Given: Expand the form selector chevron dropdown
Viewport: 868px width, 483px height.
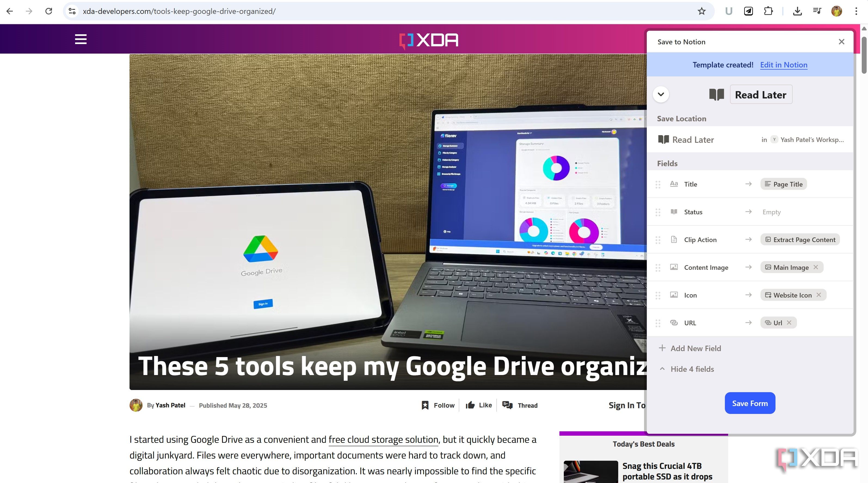Looking at the screenshot, I should [x=661, y=94].
